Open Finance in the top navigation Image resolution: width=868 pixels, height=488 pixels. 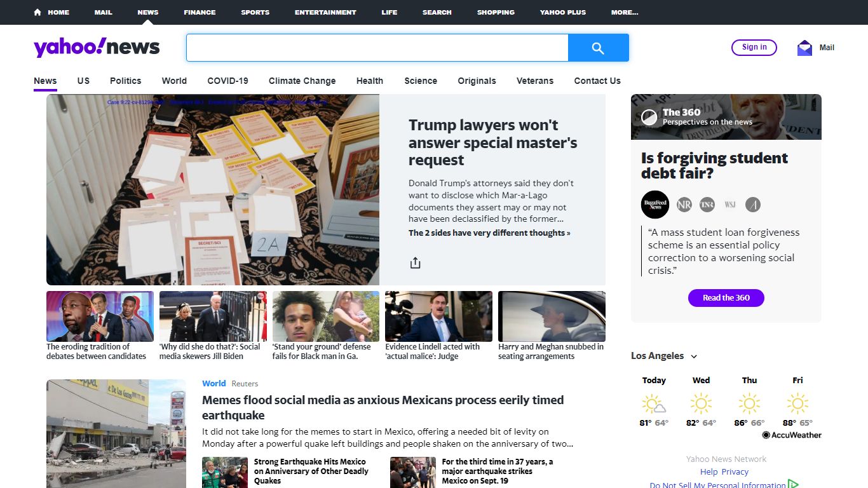(200, 12)
